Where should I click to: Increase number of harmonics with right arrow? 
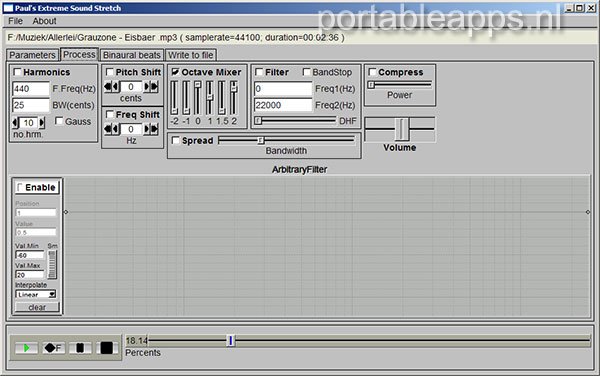pos(42,123)
